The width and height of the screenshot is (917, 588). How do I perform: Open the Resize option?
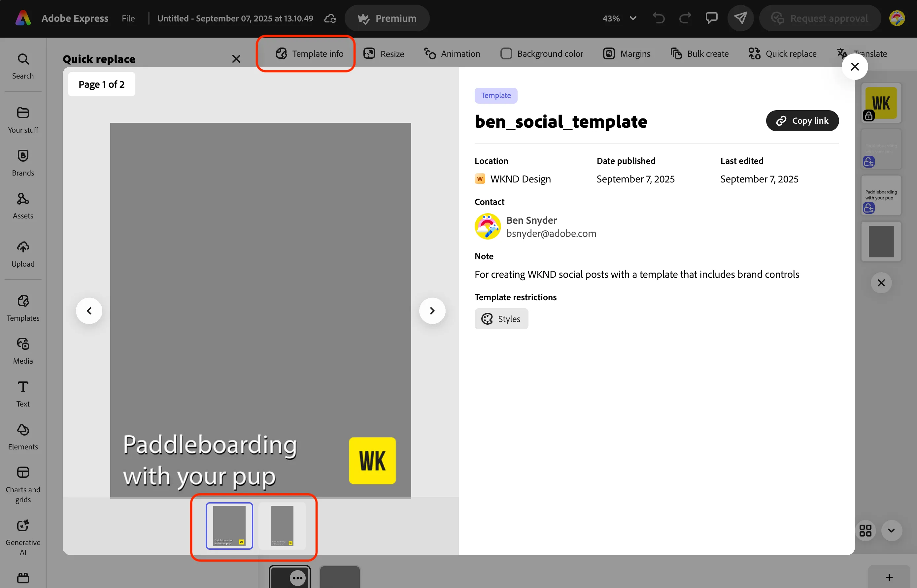pyautogui.click(x=384, y=53)
